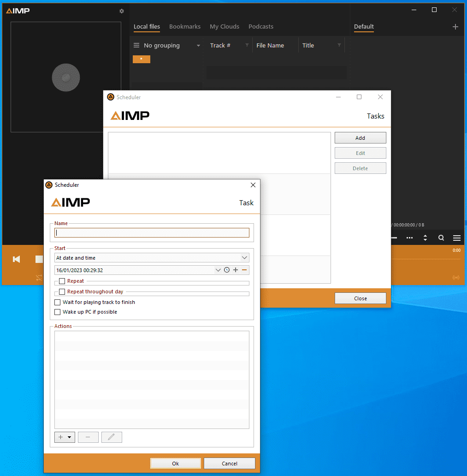Expand the No grouping dropdown
Viewport: 467px width, 476px height.
[x=198, y=46]
